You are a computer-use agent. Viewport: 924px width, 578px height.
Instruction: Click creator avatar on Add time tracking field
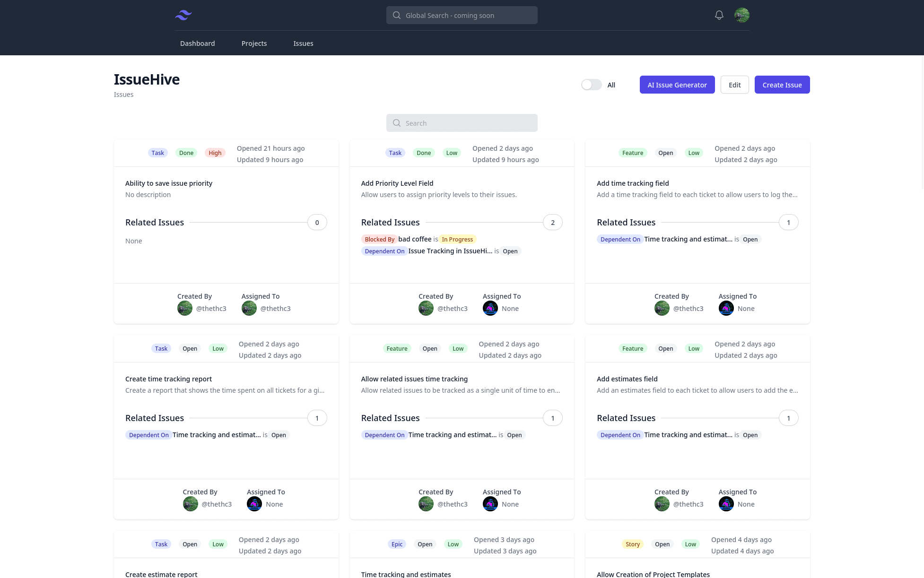pos(662,309)
